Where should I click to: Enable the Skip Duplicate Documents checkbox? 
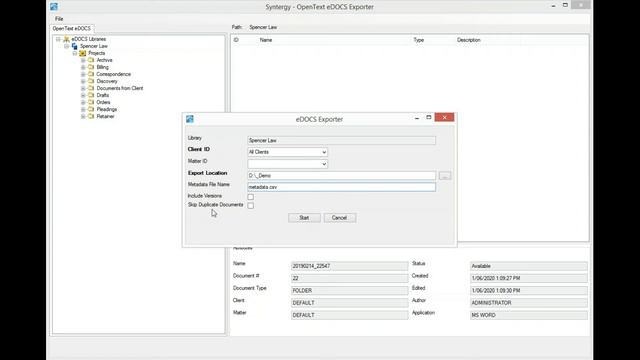tap(251, 206)
